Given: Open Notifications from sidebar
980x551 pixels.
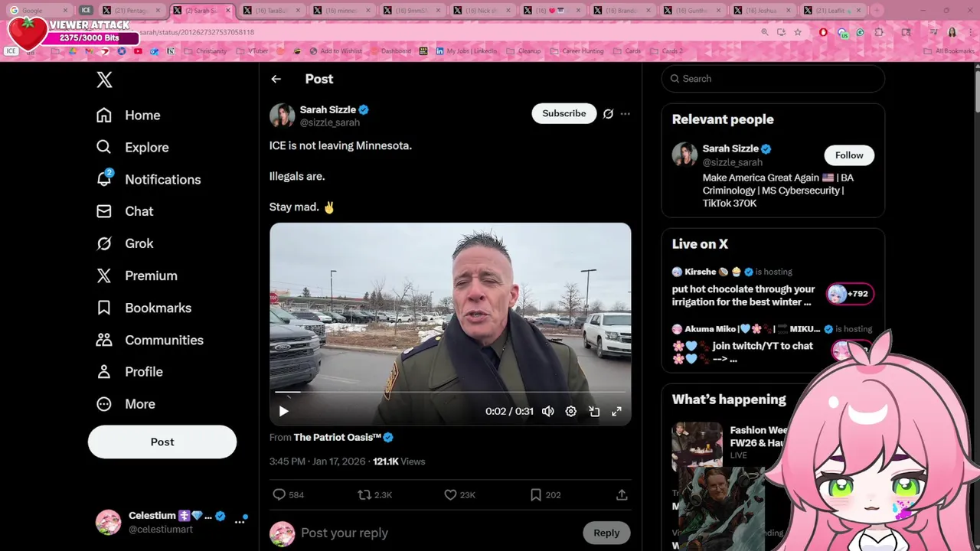Looking at the screenshot, I should coord(148,180).
